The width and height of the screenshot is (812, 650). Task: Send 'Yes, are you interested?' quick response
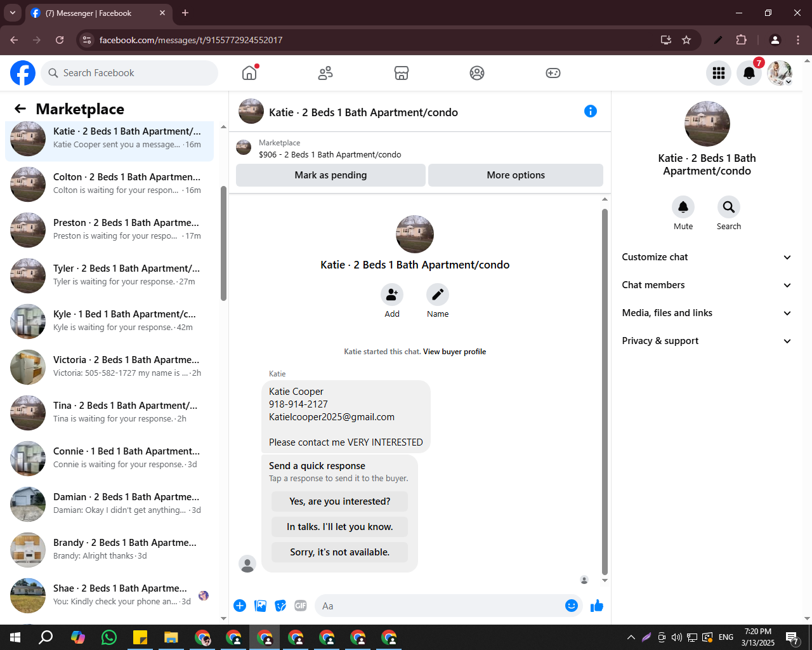340,501
